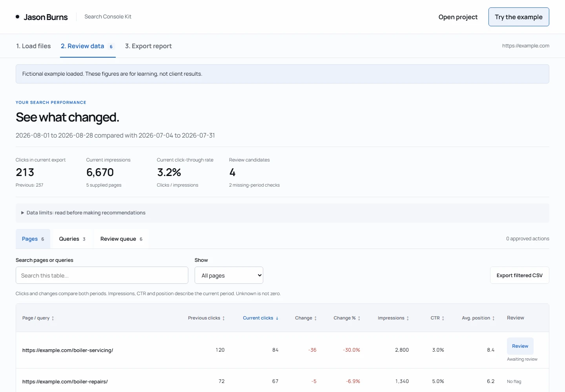
Task: Click the No flag status text
Action: 514,381
